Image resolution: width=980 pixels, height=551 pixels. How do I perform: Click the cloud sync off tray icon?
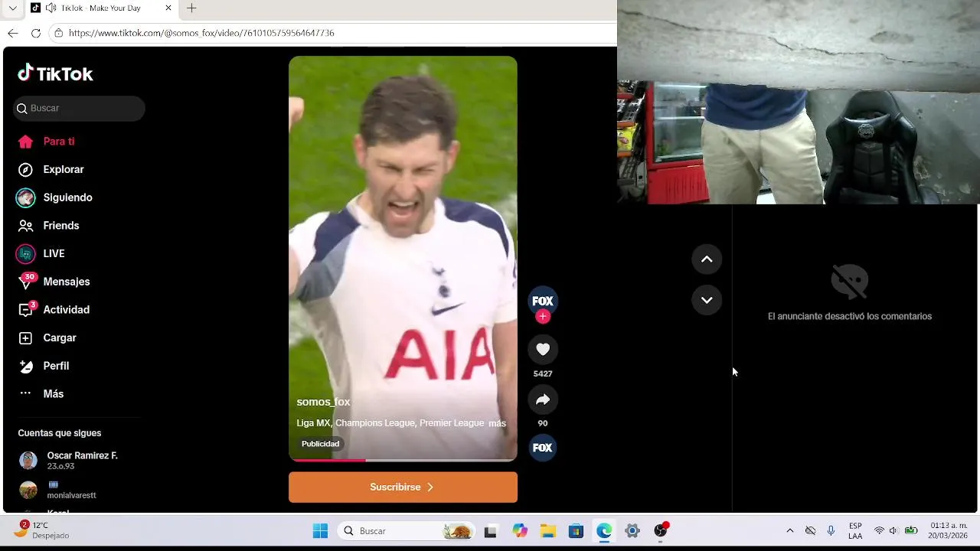tap(810, 530)
